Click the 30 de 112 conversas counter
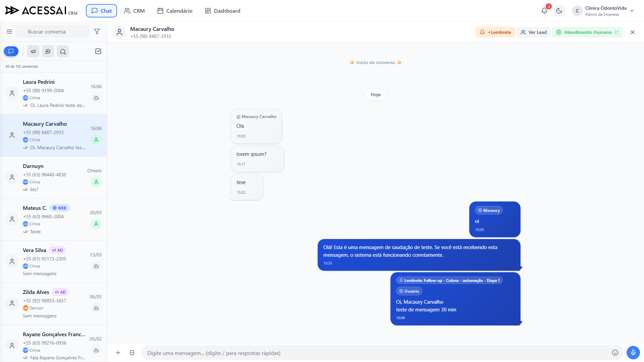The width and height of the screenshot is (644, 362). point(22,66)
